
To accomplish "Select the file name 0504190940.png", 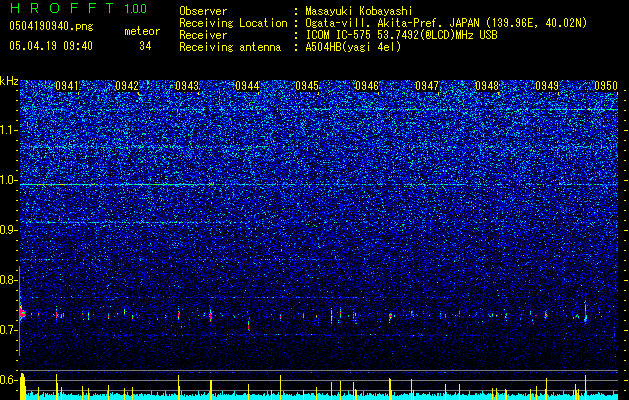I will (51, 26).
